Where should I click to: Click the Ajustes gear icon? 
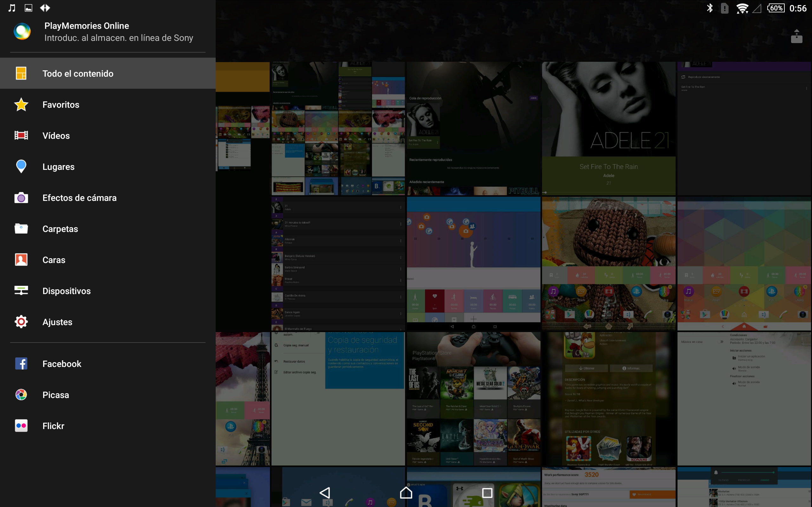(x=21, y=322)
